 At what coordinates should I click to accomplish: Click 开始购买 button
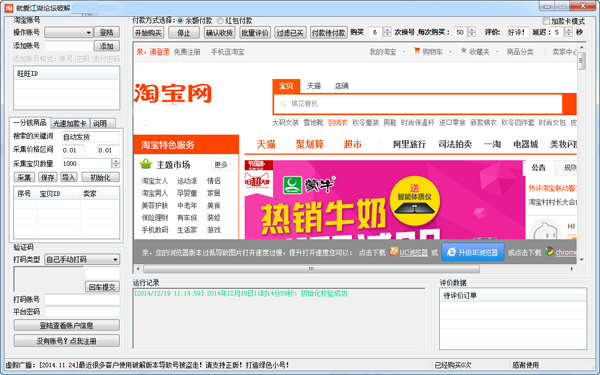[x=148, y=33]
